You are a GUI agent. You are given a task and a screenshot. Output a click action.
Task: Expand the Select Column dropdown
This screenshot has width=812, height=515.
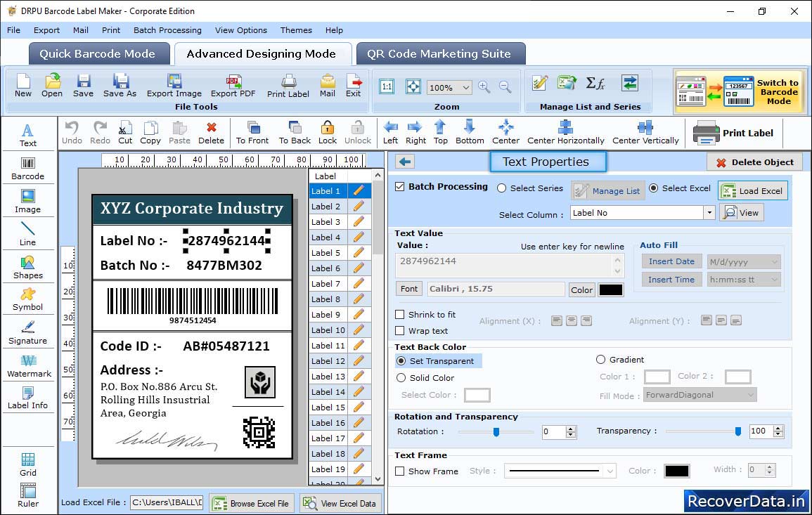coord(709,213)
